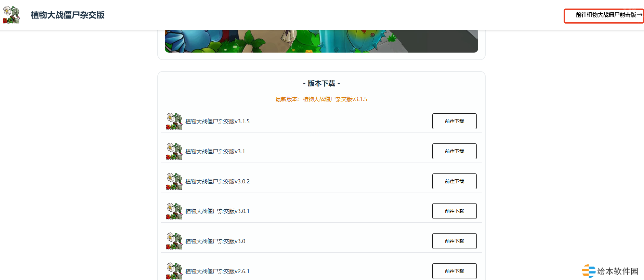Click the 绘本软件园 watermark logo

point(610,271)
